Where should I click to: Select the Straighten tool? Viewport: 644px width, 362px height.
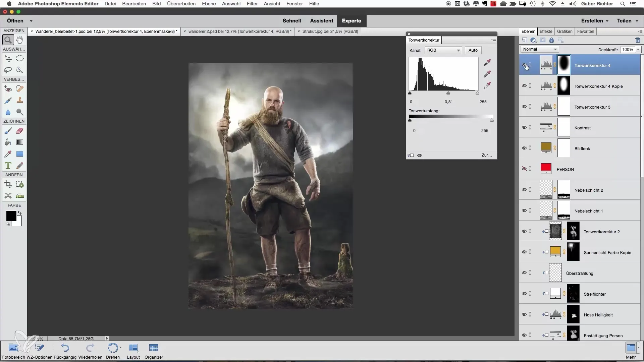(20, 196)
